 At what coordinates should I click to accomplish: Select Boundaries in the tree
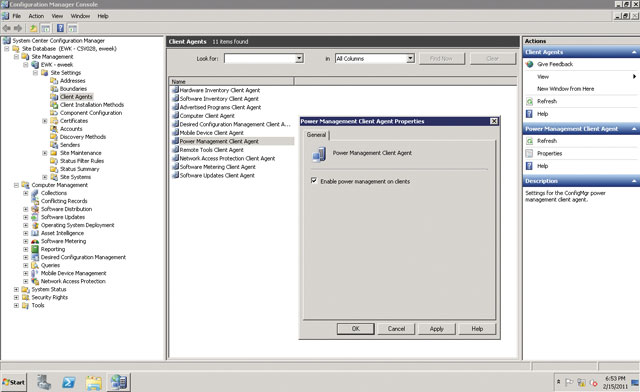pyautogui.click(x=73, y=89)
